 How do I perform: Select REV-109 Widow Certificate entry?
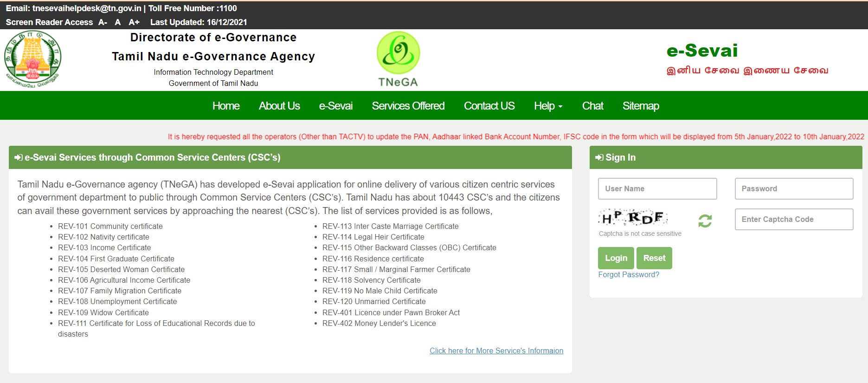click(103, 312)
